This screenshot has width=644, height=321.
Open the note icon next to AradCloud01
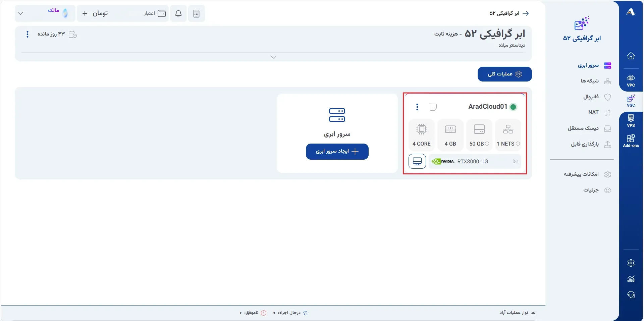point(433,107)
